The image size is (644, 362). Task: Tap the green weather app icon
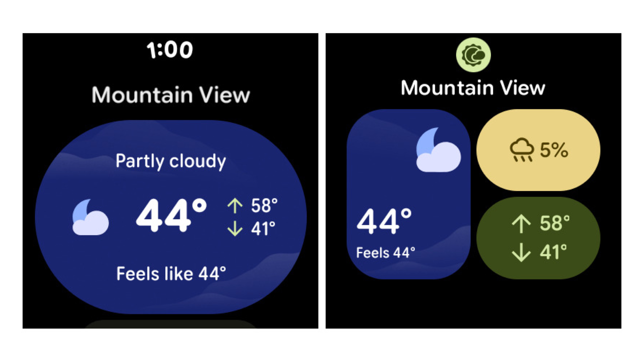coord(473,55)
